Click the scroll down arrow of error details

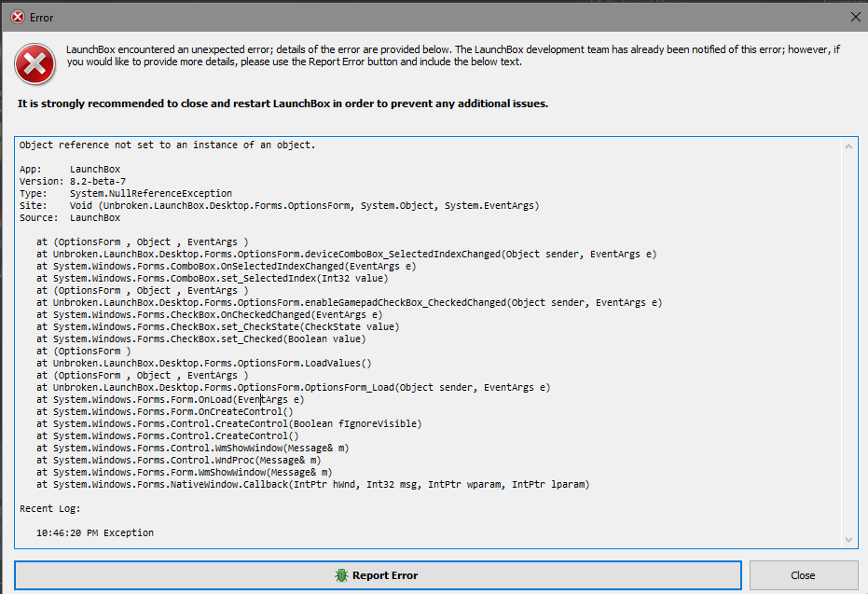coord(848,539)
